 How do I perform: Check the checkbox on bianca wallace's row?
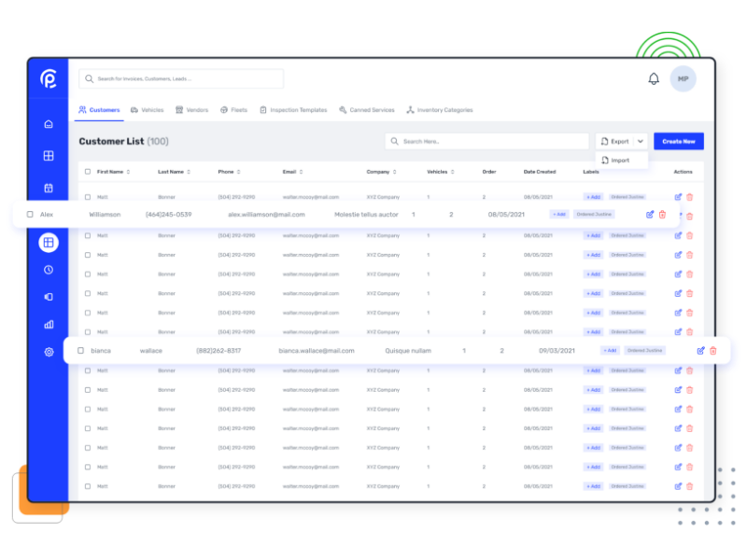(x=80, y=350)
